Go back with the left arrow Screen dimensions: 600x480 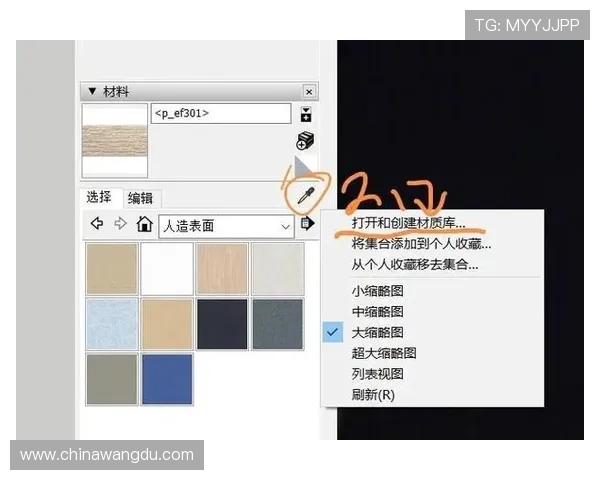point(97,223)
